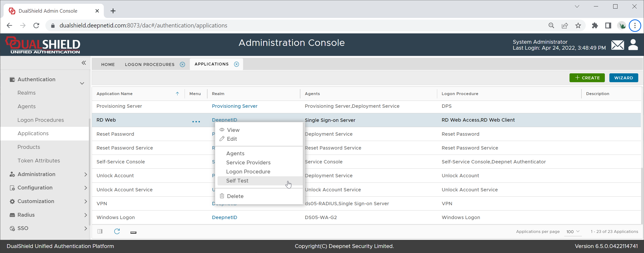Click the refresh icon below the applications table
The height and width of the screenshot is (253, 644).
pyautogui.click(x=117, y=231)
